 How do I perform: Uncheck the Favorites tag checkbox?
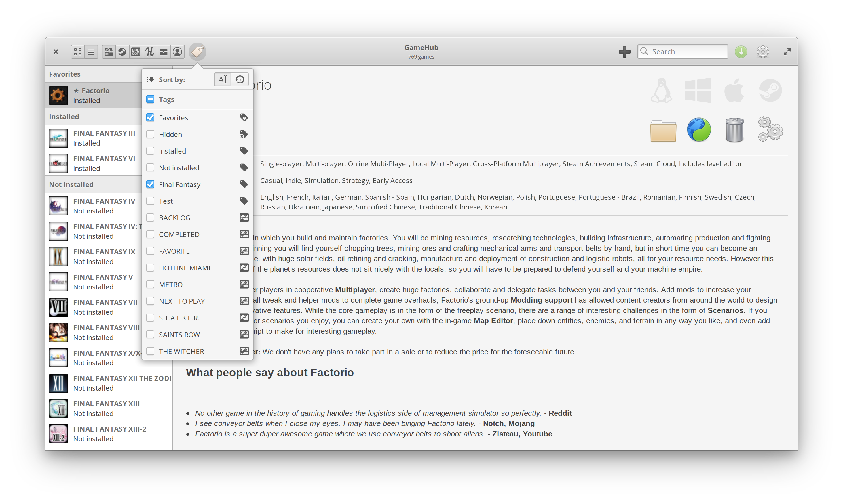[x=150, y=117]
